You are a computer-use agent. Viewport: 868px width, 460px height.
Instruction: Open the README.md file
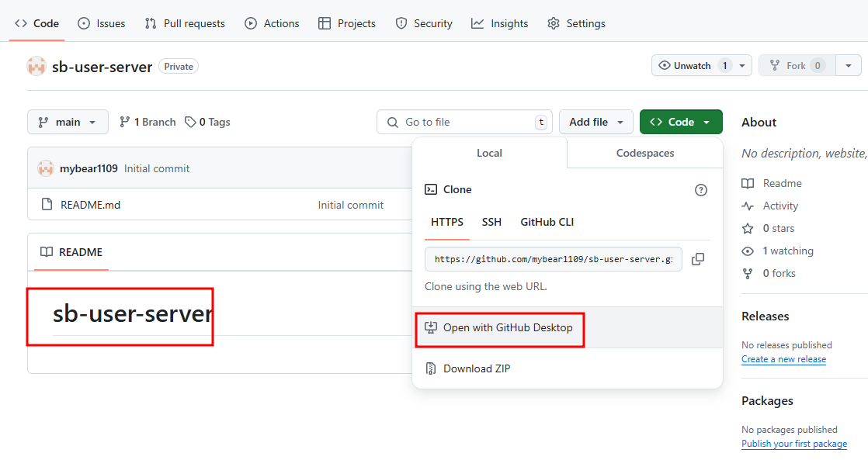tap(90, 205)
